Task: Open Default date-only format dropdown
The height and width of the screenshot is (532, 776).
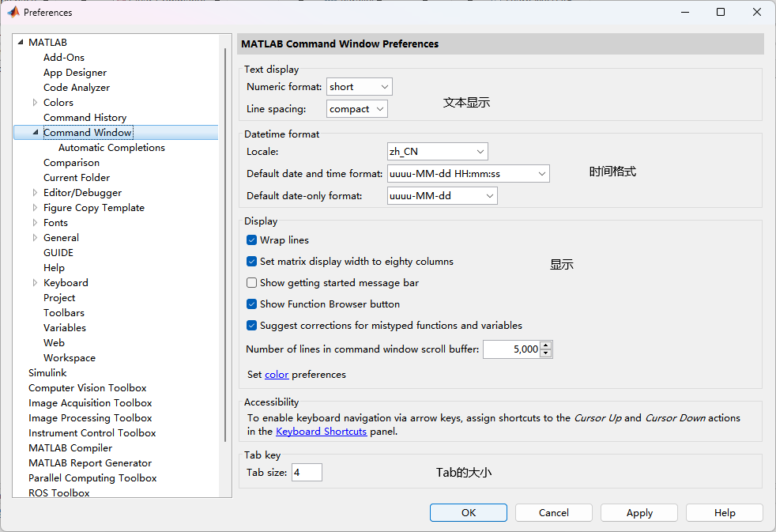Action: 442,196
